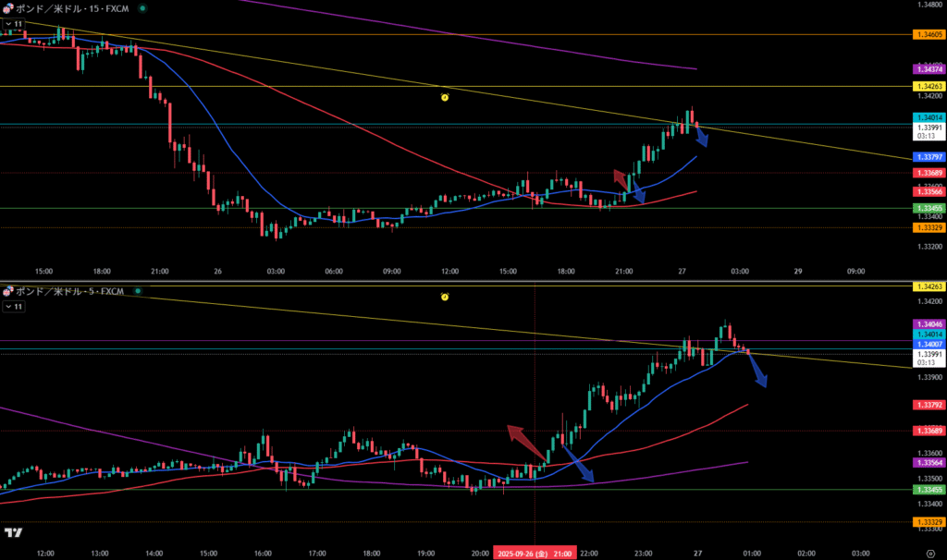Click the blue 1.33797 moving average price label
The width and height of the screenshot is (947, 560).
(928, 157)
